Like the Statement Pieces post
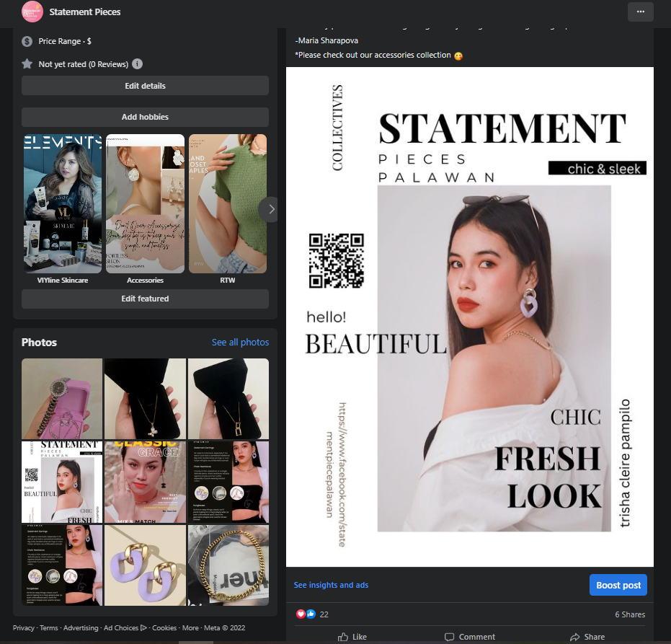 click(352, 637)
